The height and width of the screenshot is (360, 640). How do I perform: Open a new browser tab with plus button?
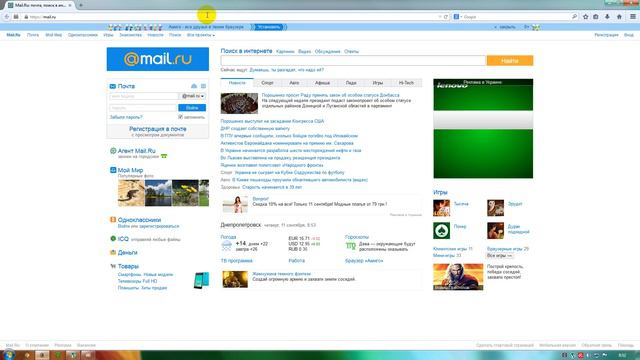pos(81,5)
